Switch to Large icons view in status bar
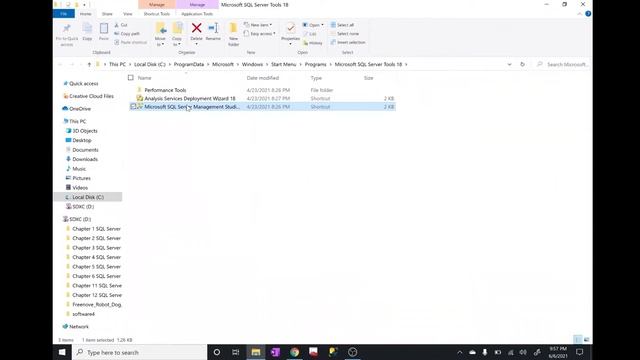Image resolution: width=640 pixels, height=360 pixels. (x=587, y=340)
